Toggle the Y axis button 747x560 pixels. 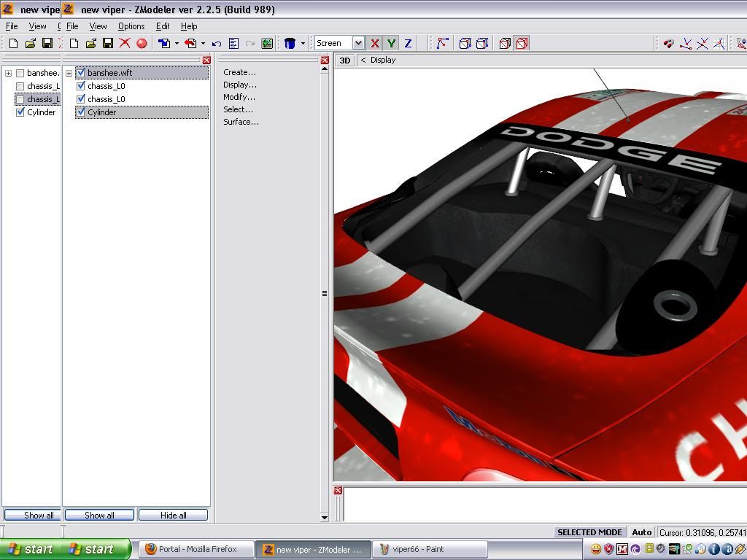point(391,44)
